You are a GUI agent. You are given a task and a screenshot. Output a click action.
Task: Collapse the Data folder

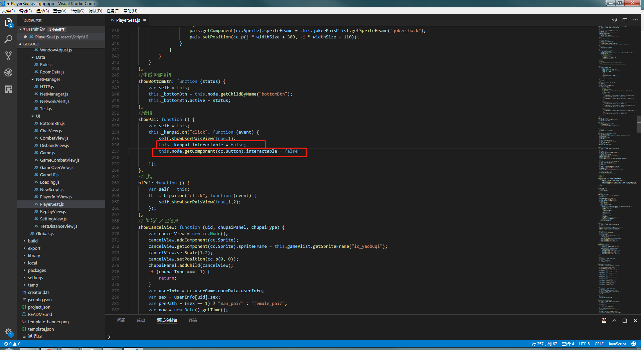33,57
